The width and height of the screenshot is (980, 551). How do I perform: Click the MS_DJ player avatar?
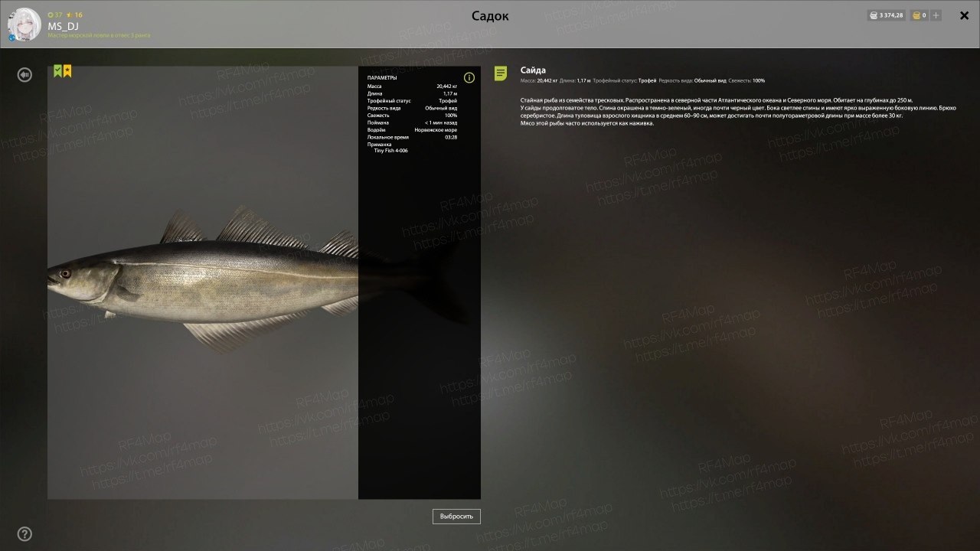pos(24,24)
